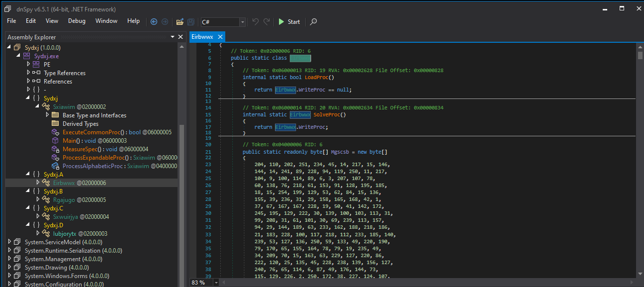644x287 pixels.
Task: Click the navigate forward arrow icon
Action: coord(165,21)
